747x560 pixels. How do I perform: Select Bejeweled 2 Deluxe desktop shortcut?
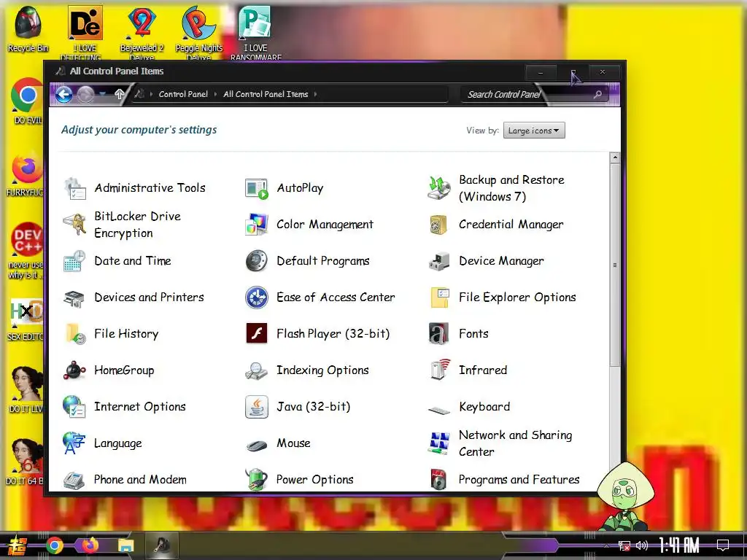(142, 32)
